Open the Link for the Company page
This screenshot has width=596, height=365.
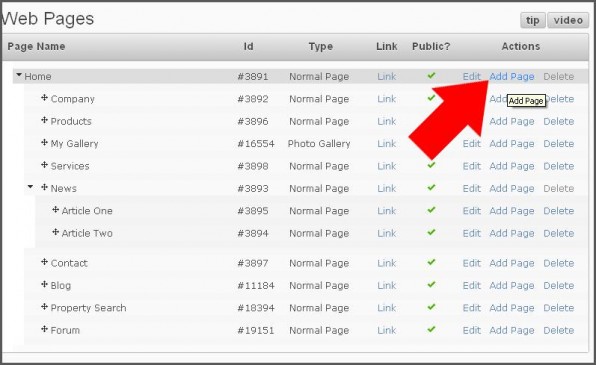click(x=387, y=99)
